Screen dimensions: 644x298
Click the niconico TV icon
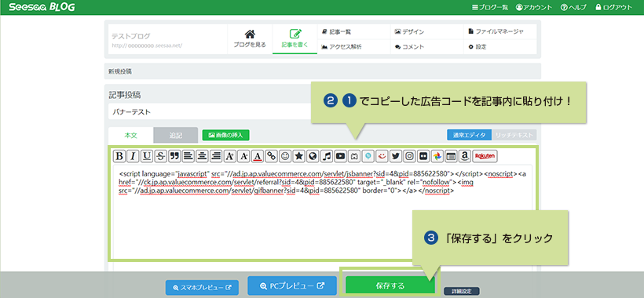354,156
